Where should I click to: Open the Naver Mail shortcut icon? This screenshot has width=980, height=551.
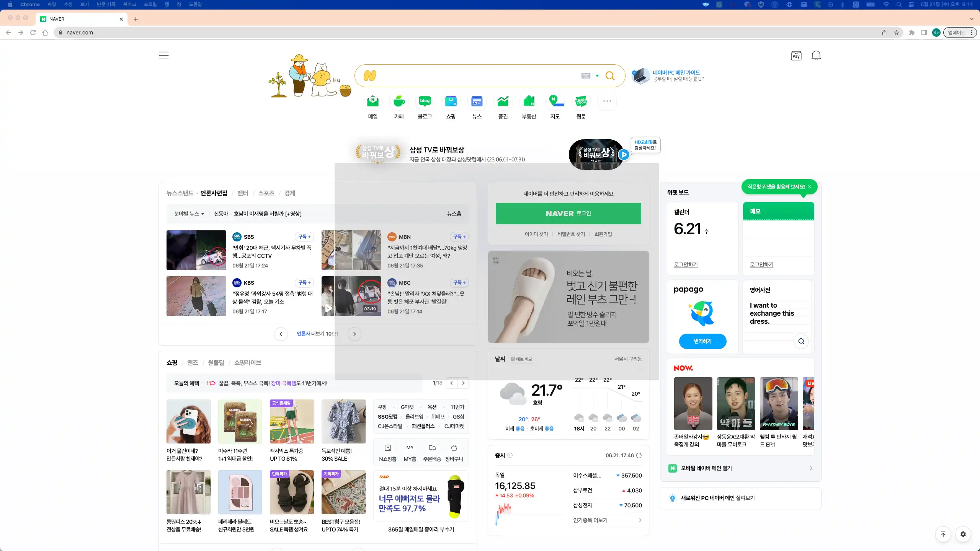[372, 102]
